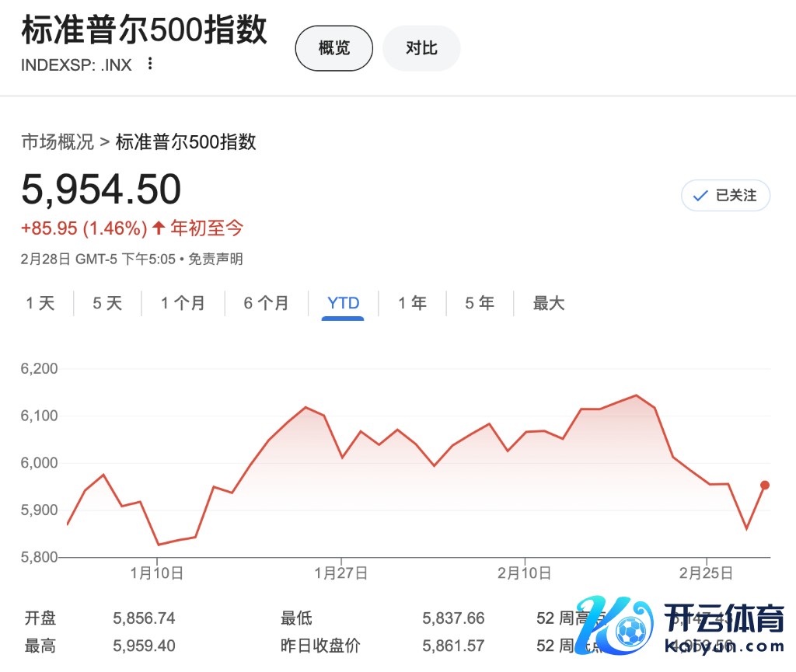Switch to the 概览 tab
The image size is (796, 672).
point(334,48)
